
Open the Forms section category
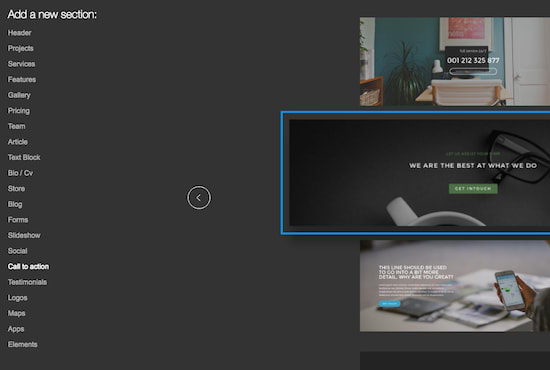(18, 220)
